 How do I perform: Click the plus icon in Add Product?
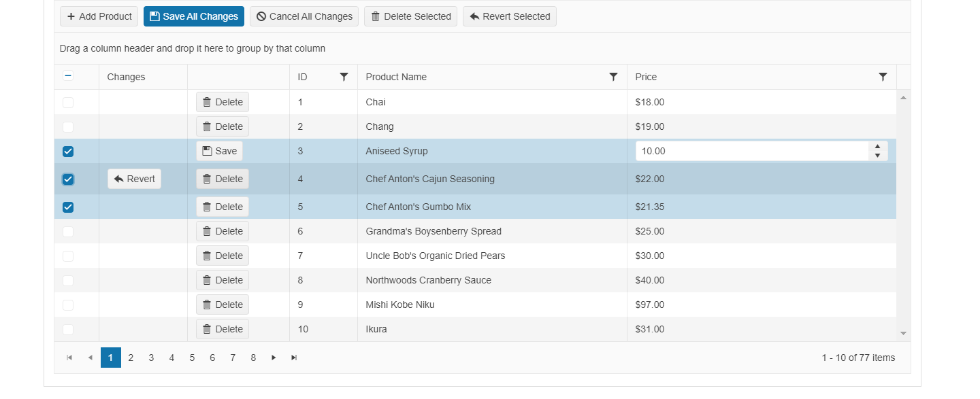pos(71,16)
